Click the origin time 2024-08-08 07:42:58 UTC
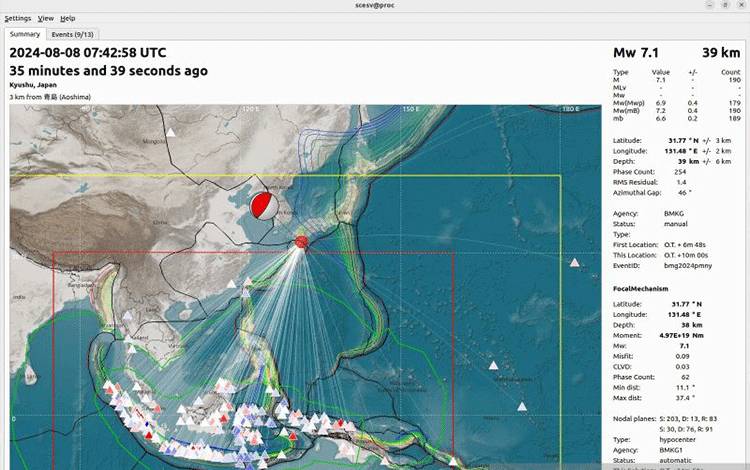The image size is (750, 470). pos(88,53)
